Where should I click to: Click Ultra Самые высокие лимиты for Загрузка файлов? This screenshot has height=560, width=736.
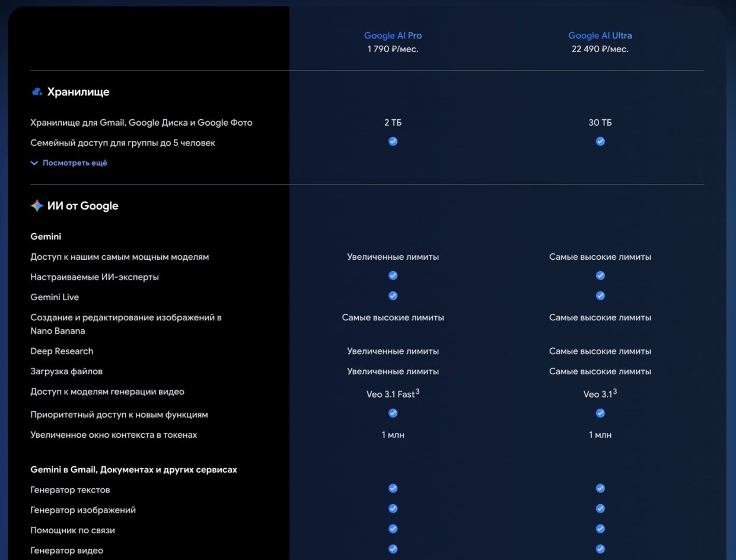(x=600, y=371)
